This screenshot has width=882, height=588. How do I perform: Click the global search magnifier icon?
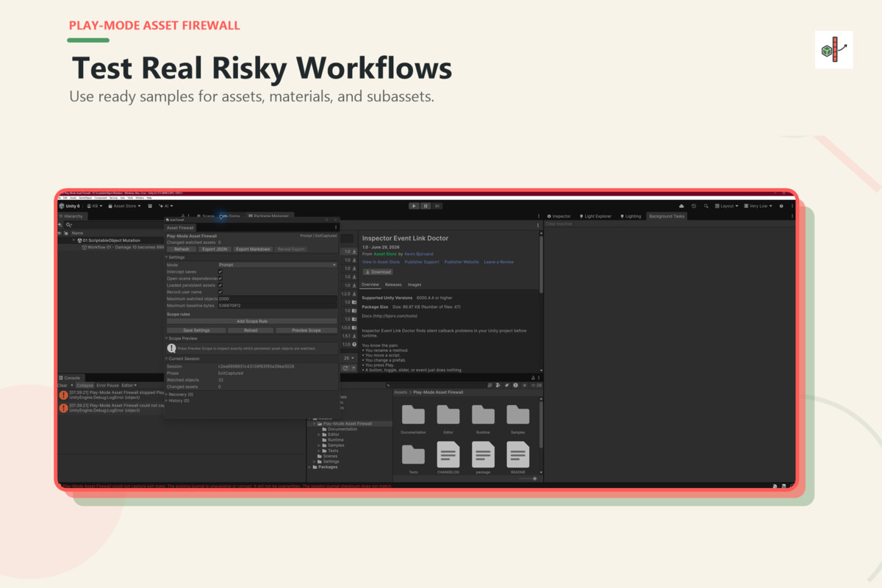pos(706,206)
